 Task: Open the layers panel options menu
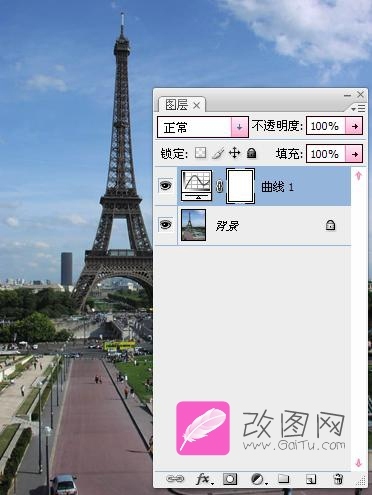(359, 108)
